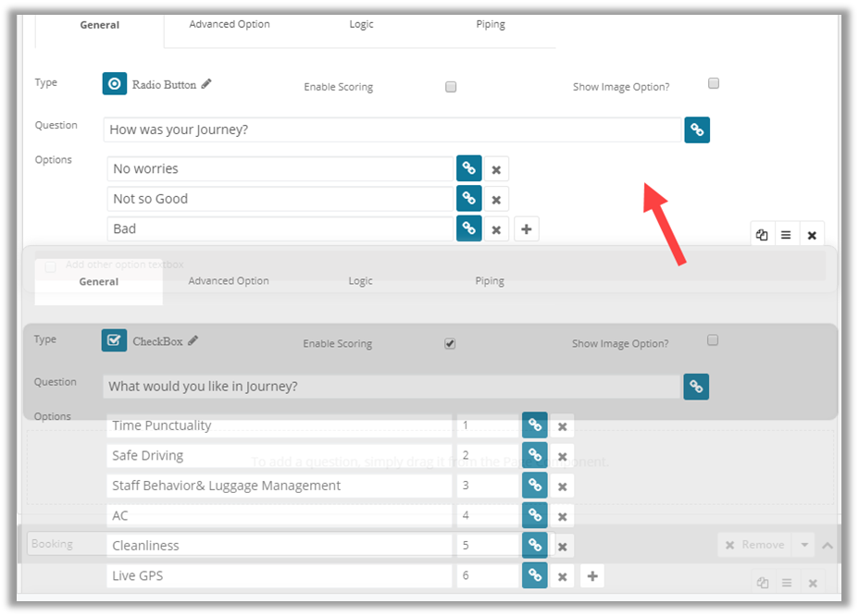Click the duplicate icon for the Journey question
The height and width of the screenshot is (616, 859).
point(762,235)
